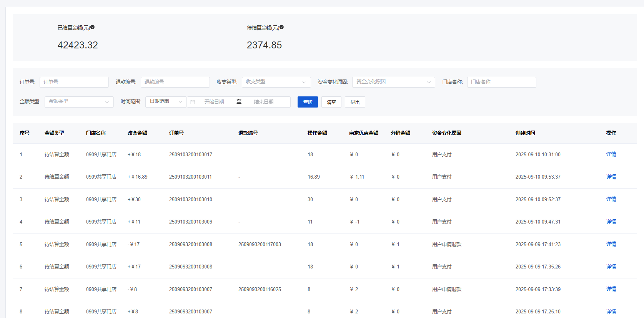Click timestamp 2025-09-10 09:47:31
The height and width of the screenshot is (318, 644).
[538, 222]
